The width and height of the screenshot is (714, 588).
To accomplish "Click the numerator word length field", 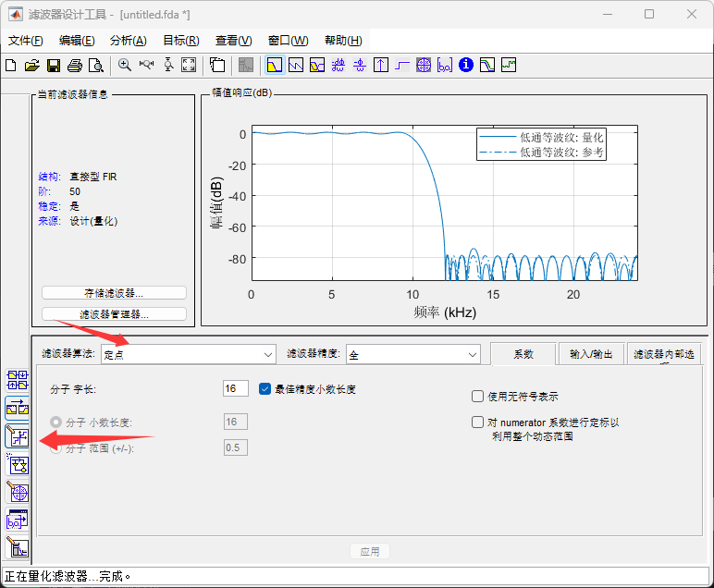I will pyautogui.click(x=236, y=389).
